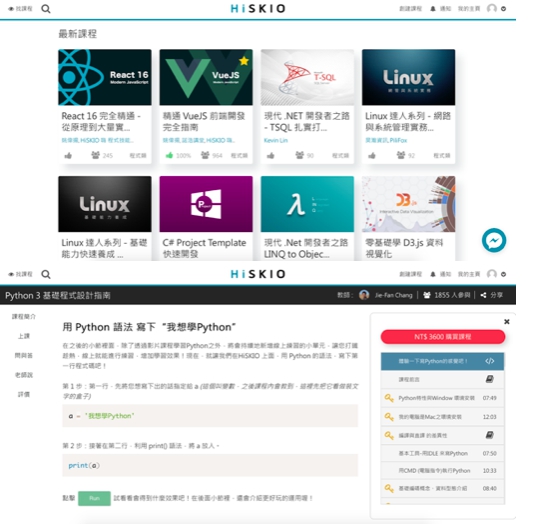Select lesson '用CMD (電腦指令)執行Python' 10:33
Viewport: 538px width, 524px height.
click(x=443, y=470)
